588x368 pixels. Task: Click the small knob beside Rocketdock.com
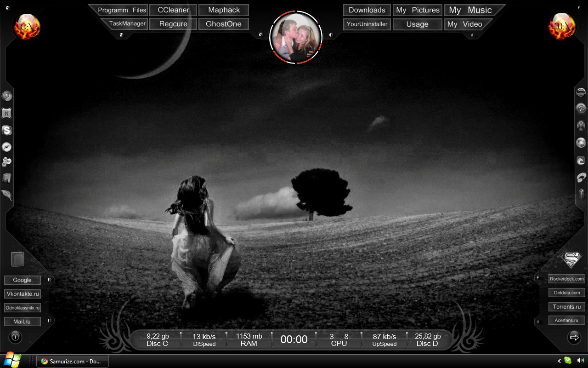point(537,277)
